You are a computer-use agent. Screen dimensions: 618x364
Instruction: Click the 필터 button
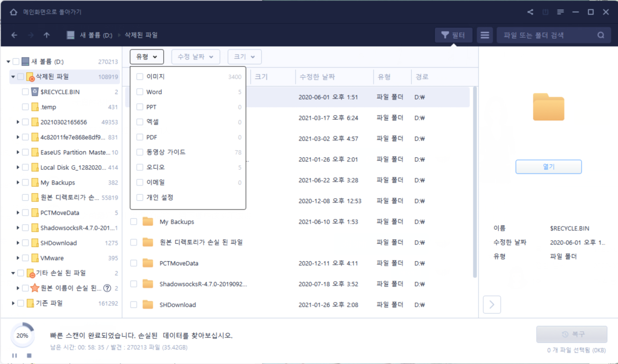coord(453,35)
